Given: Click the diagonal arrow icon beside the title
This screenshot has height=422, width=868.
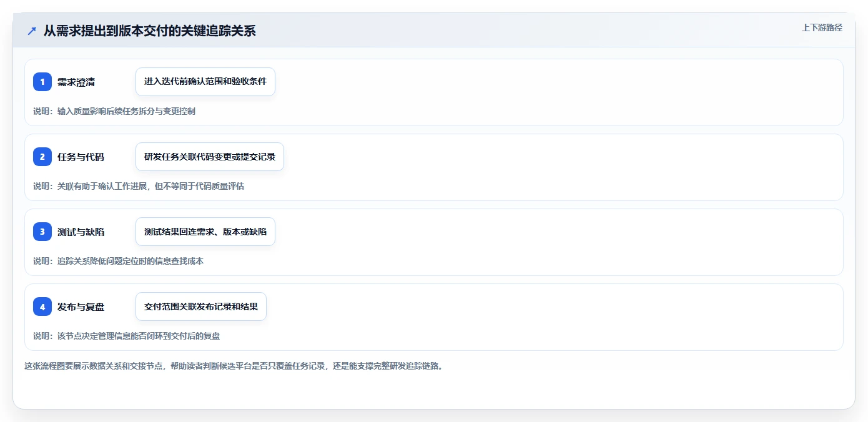Looking at the screenshot, I should tap(32, 31).
